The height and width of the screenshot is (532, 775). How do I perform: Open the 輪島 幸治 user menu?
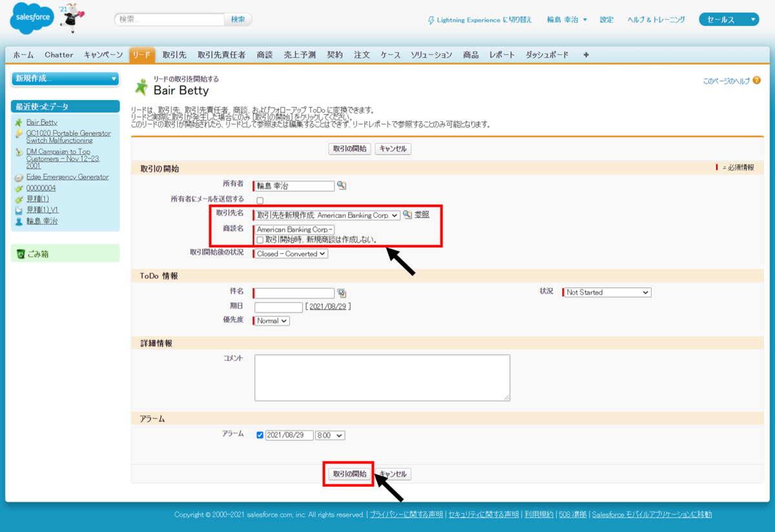(x=567, y=20)
